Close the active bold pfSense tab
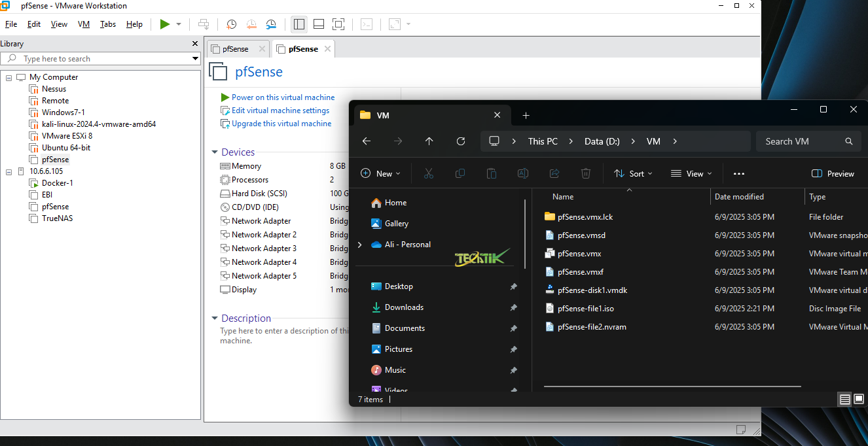The width and height of the screenshot is (868, 446). pos(327,49)
